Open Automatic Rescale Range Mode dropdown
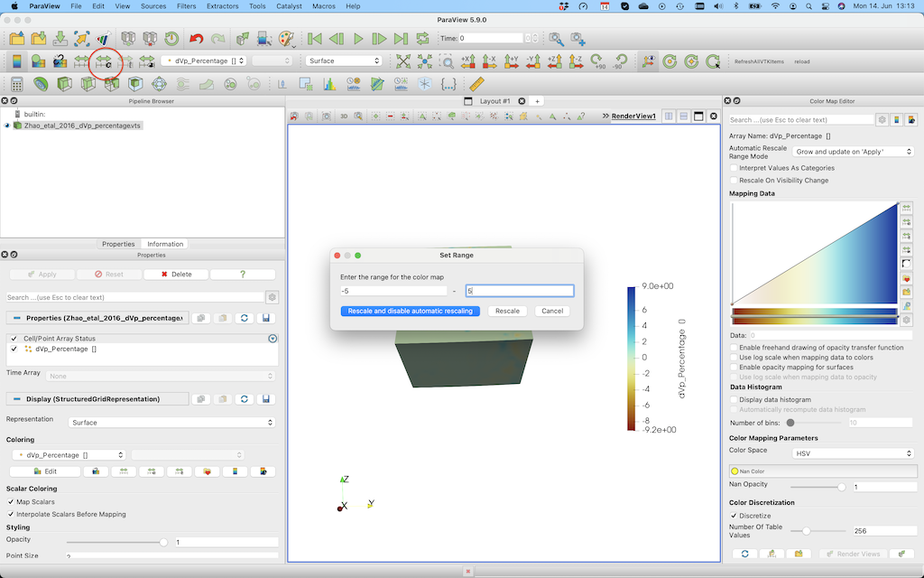The image size is (924, 578). [x=853, y=152]
